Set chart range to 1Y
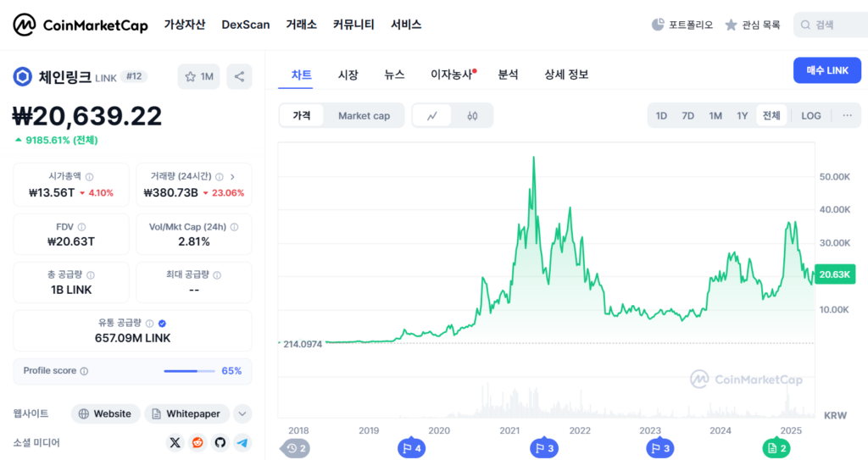868x460 pixels. [x=743, y=116]
